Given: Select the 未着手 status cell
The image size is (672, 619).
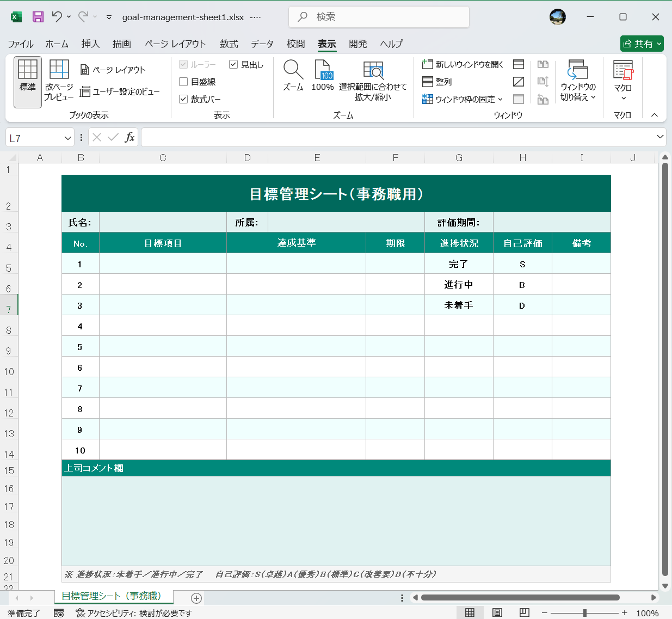Looking at the screenshot, I should 459,305.
